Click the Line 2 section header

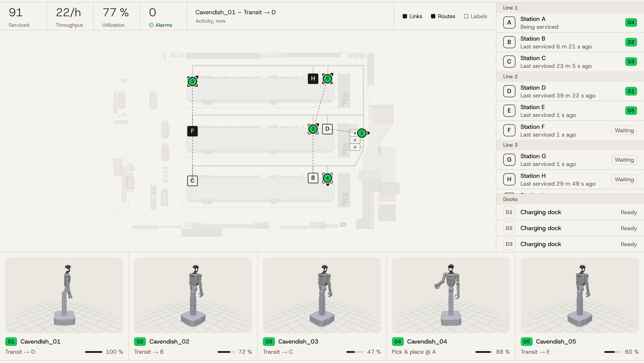pyautogui.click(x=570, y=77)
